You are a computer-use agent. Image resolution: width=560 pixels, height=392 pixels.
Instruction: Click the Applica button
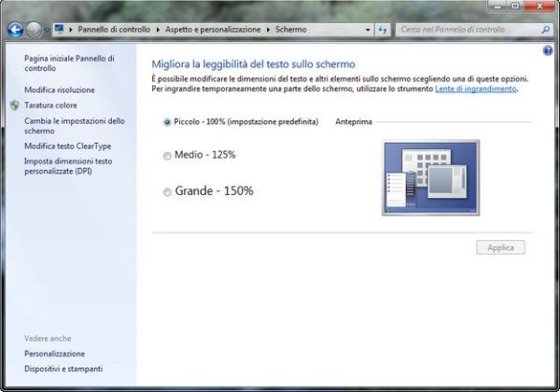tap(500, 247)
